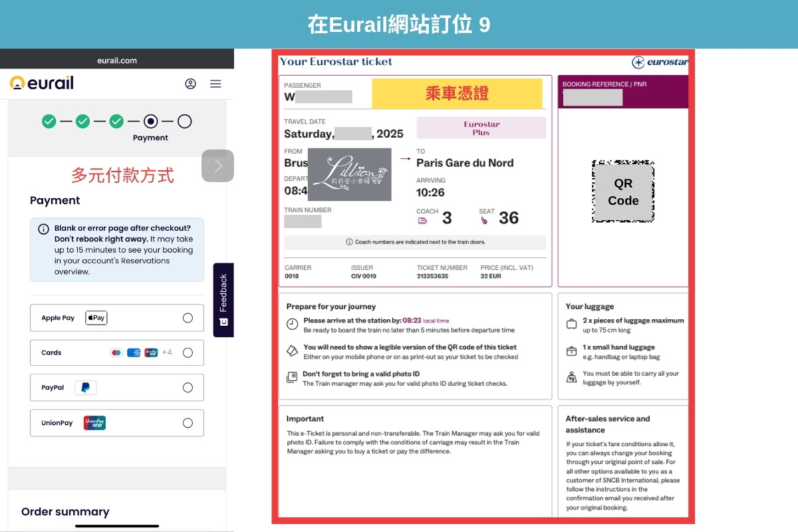Click the price '32 EUR'

click(491, 276)
